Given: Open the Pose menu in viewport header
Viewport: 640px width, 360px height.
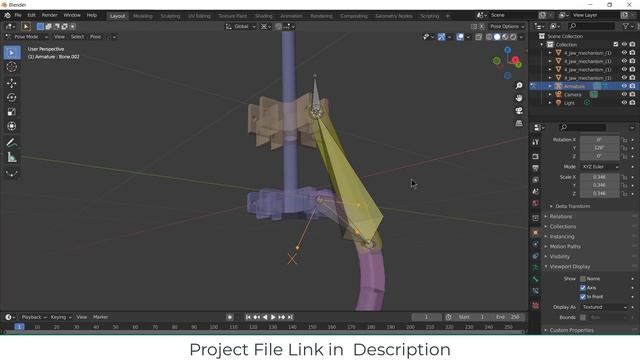Looking at the screenshot, I should pyautogui.click(x=96, y=37).
